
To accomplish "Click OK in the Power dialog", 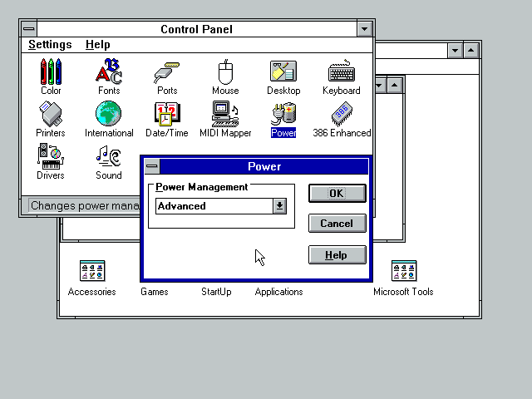I will (x=337, y=193).
